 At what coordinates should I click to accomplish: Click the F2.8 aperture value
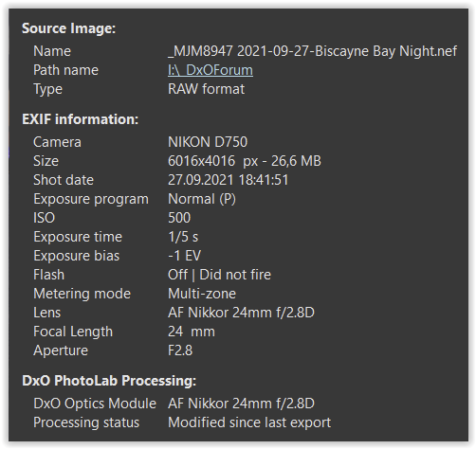point(180,350)
